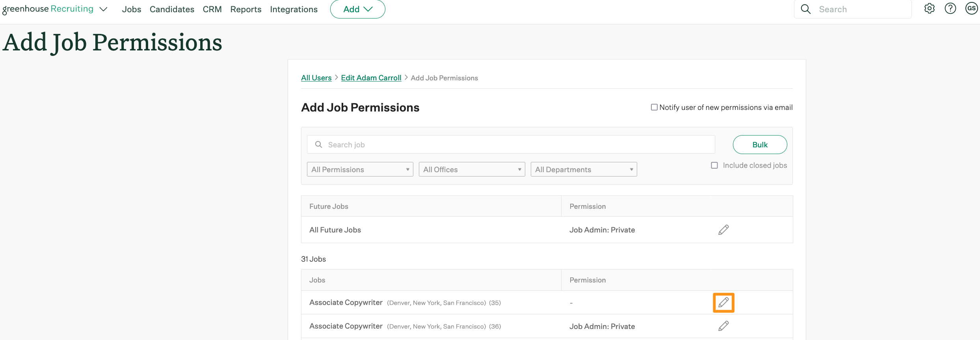Open the All Departments filter

point(584,169)
